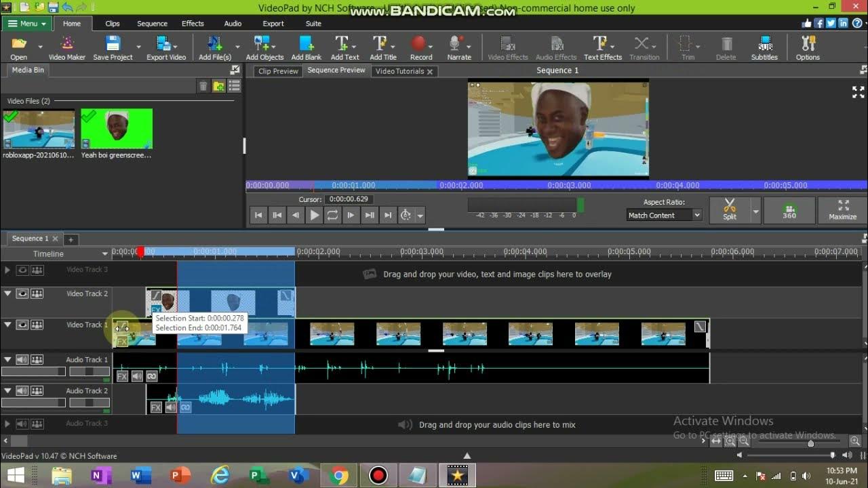Viewport: 868px width, 488px height.
Task: Jump to sequence end
Action: (387, 215)
